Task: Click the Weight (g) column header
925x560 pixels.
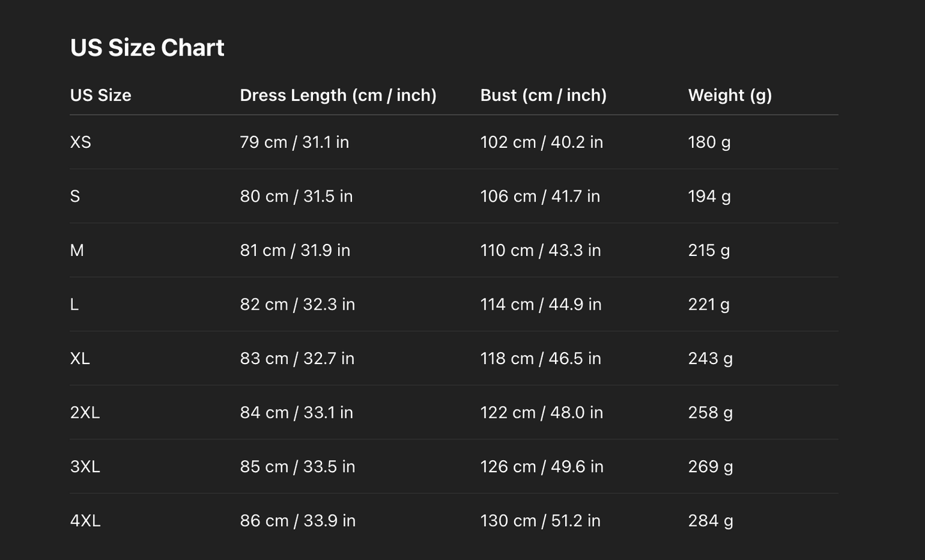Action: [730, 95]
